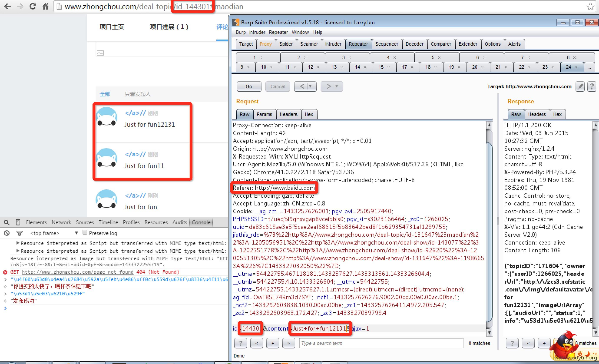Click the response search help button
Viewport: 599px width, 364px height.
pos(512,343)
